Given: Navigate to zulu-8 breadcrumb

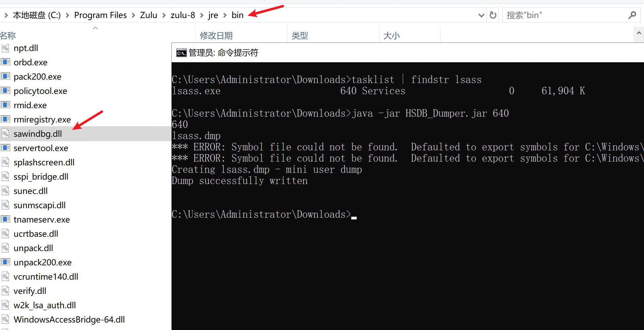Looking at the screenshot, I should coord(183,15).
